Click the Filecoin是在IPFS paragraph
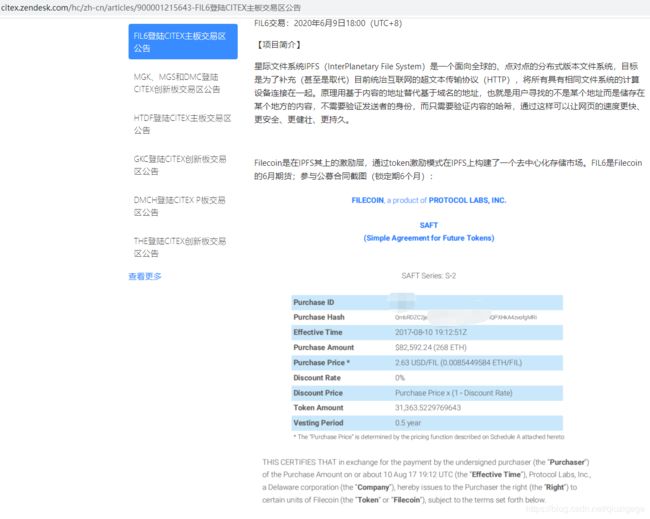 pos(448,170)
